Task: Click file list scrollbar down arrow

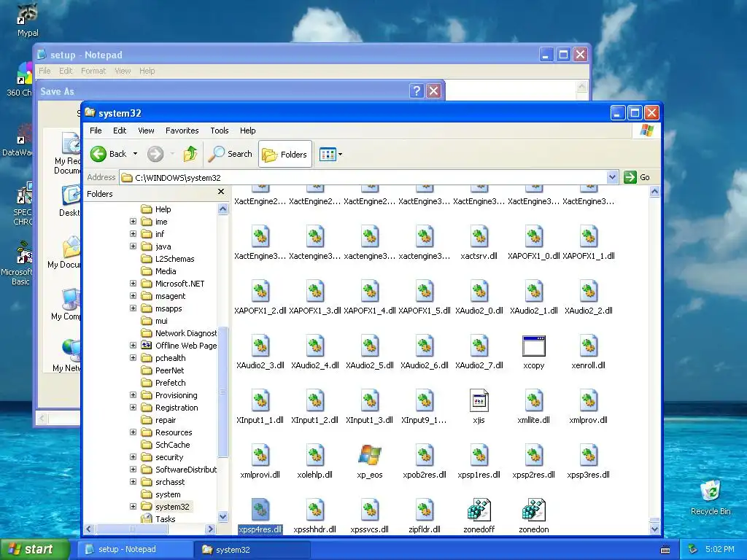Action: pyautogui.click(x=654, y=529)
